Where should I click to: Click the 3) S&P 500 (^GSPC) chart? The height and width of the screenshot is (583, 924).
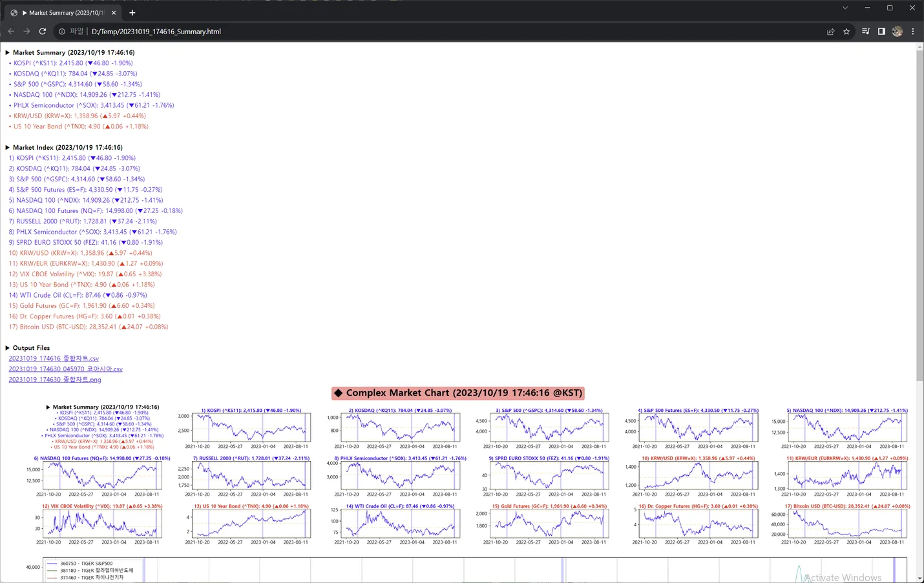coord(549,429)
